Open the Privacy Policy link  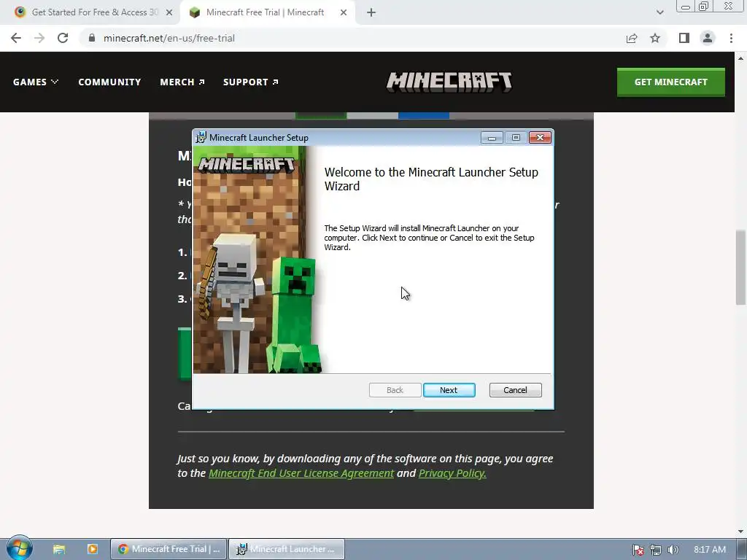452,472
